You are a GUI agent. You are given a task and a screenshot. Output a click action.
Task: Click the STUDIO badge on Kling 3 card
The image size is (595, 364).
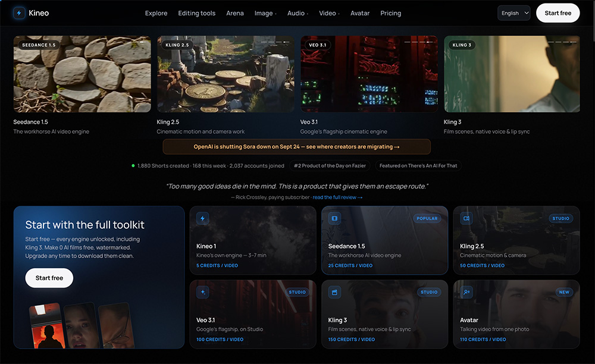click(429, 293)
